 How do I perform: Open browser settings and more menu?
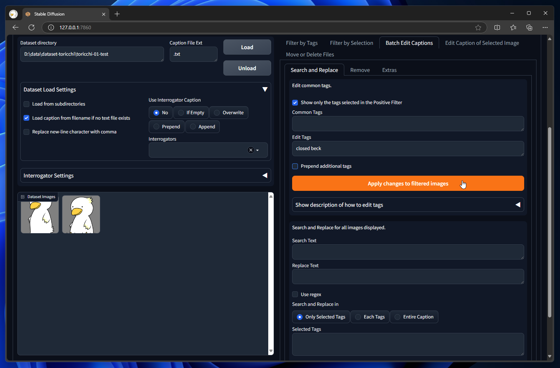[545, 28]
